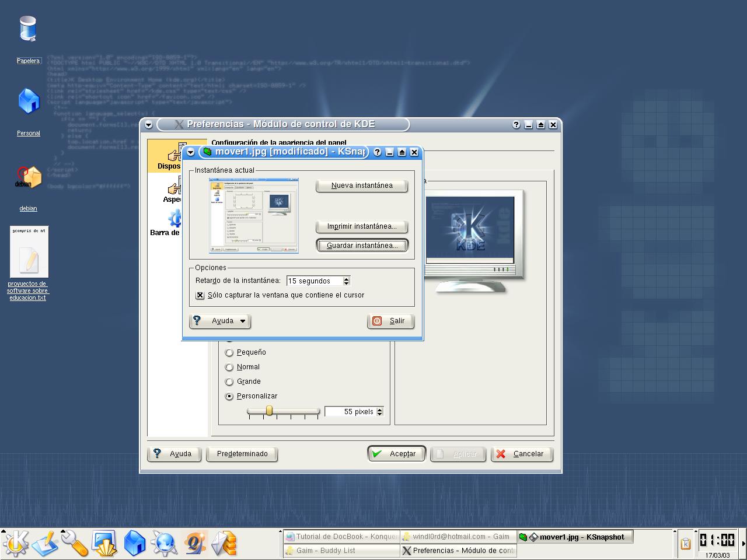The height and width of the screenshot is (560, 747).
Task: Click the Klipper clipboard tray icon
Action: (686, 543)
